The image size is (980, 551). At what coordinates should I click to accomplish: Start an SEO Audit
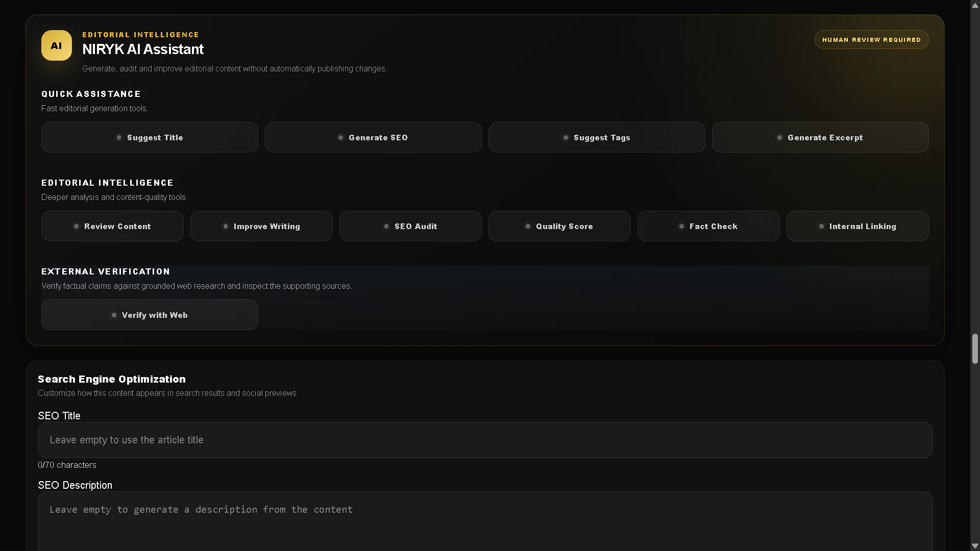(410, 226)
